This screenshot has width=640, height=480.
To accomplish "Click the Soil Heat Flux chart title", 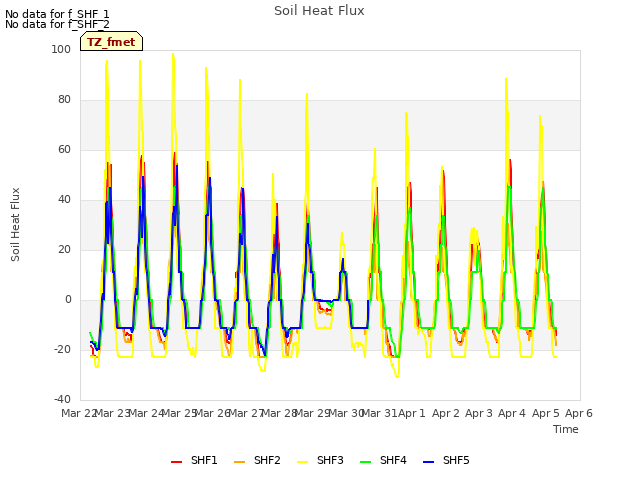I will [x=319, y=11].
